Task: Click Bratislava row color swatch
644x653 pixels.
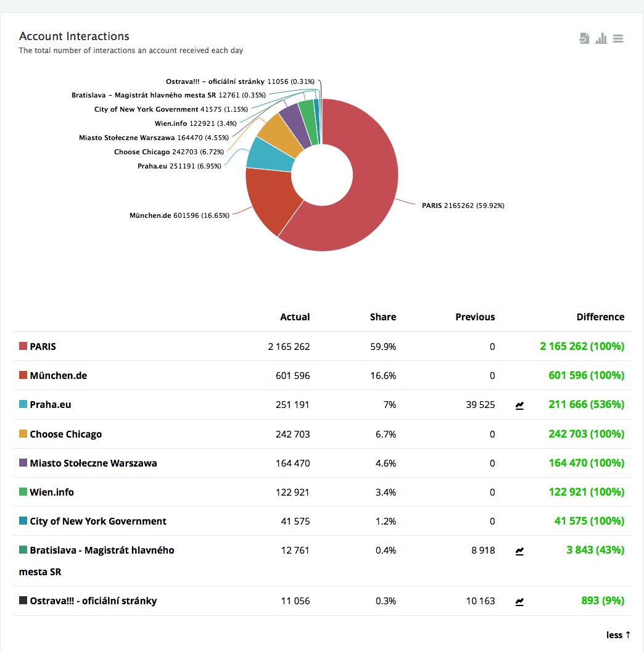Action: coord(23,550)
